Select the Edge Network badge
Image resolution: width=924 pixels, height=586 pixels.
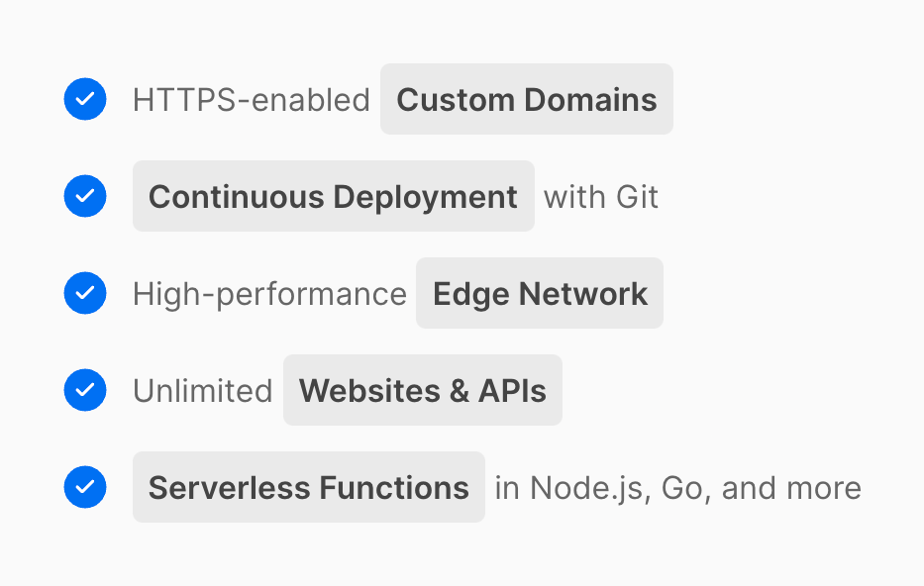click(540, 293)
